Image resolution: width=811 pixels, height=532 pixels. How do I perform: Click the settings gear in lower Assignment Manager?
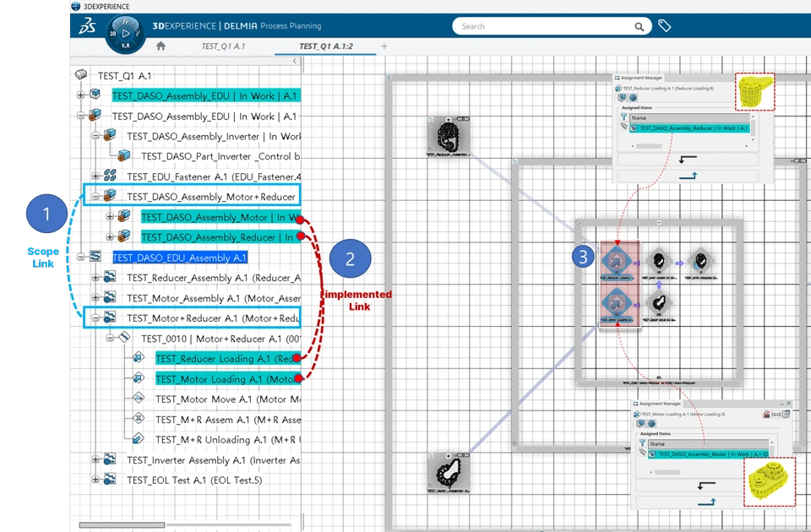[x=786, y=414]
